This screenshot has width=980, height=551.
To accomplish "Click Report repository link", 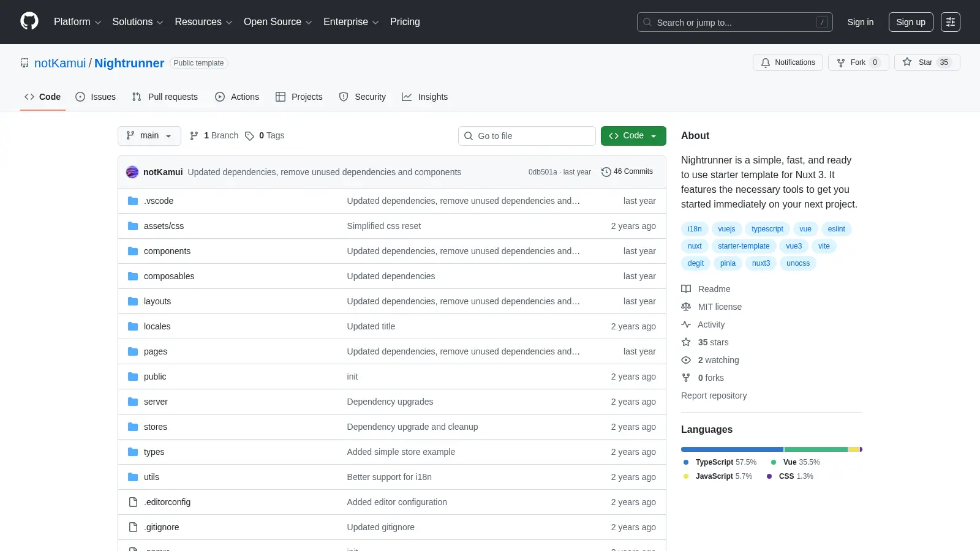I will [714, 395].
